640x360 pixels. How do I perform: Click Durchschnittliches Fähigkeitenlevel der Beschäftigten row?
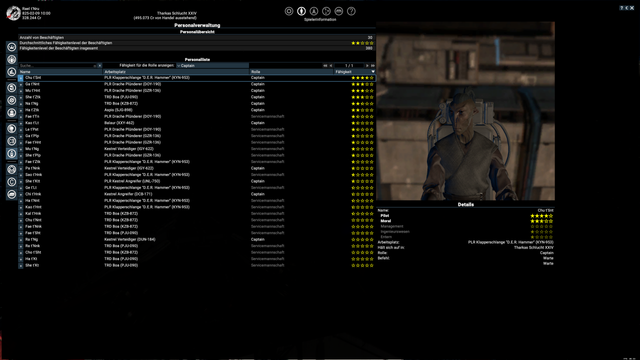(197, 43)
